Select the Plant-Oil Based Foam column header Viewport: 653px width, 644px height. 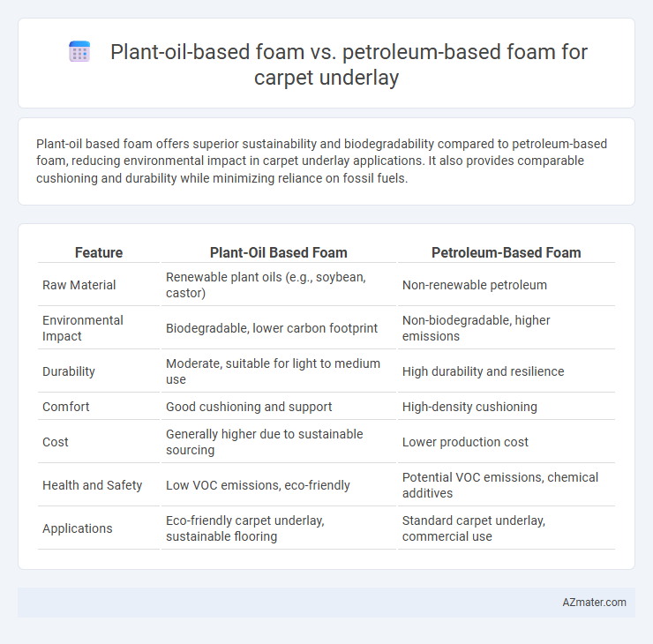point(278,252)
